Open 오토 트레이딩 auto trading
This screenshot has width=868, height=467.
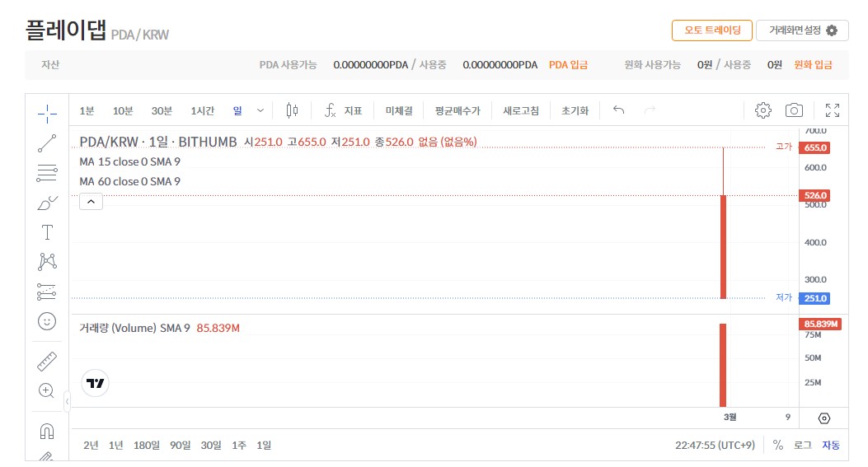point(712,30)
